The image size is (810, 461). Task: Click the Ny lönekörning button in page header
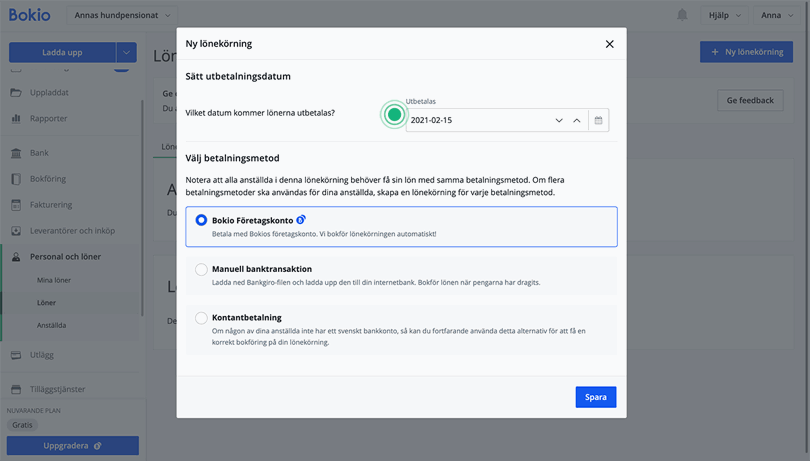(746, 52)
